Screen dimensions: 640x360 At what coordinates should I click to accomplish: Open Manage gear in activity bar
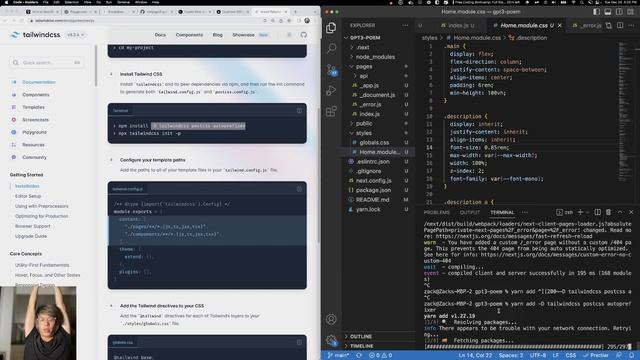pyautogui.click(x=331, y=340)
